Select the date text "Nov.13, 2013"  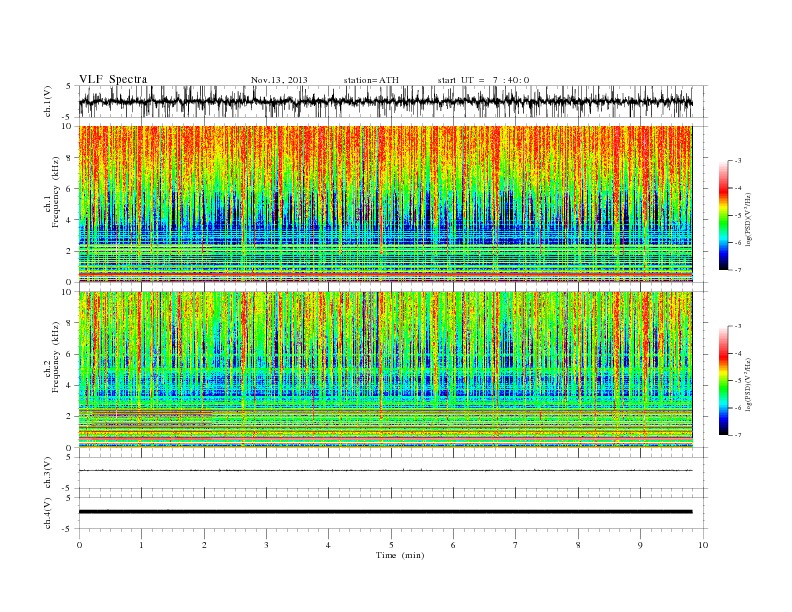pos(279,80)
